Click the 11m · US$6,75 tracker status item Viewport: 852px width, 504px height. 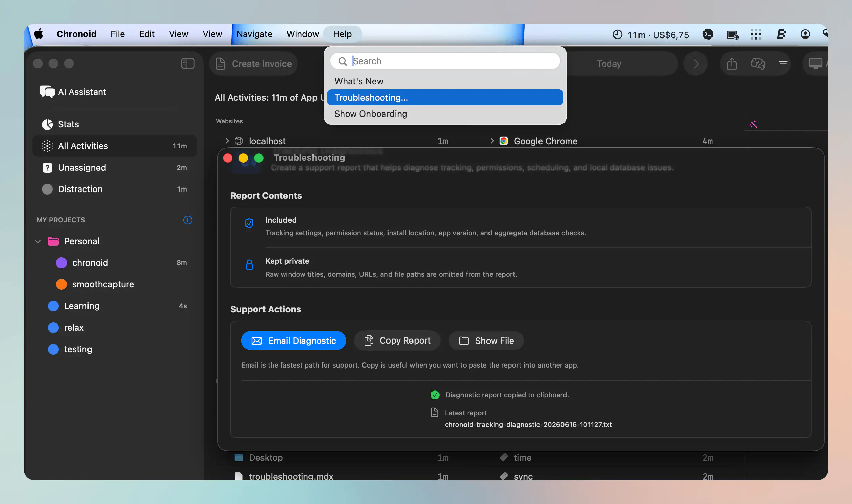coord(651,35)
